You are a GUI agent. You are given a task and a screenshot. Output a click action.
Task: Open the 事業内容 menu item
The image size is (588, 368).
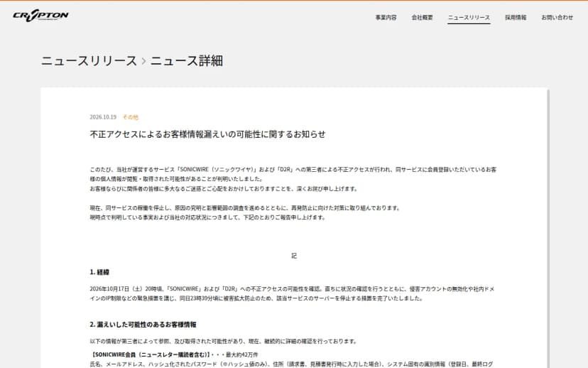click(386, 17)
